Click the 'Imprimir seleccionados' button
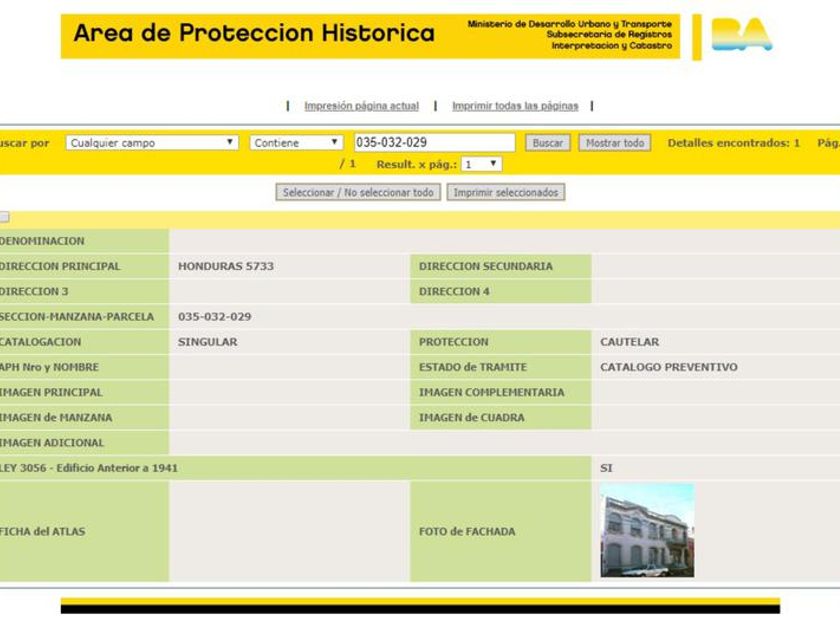840x630 pixels. (506, 192)
